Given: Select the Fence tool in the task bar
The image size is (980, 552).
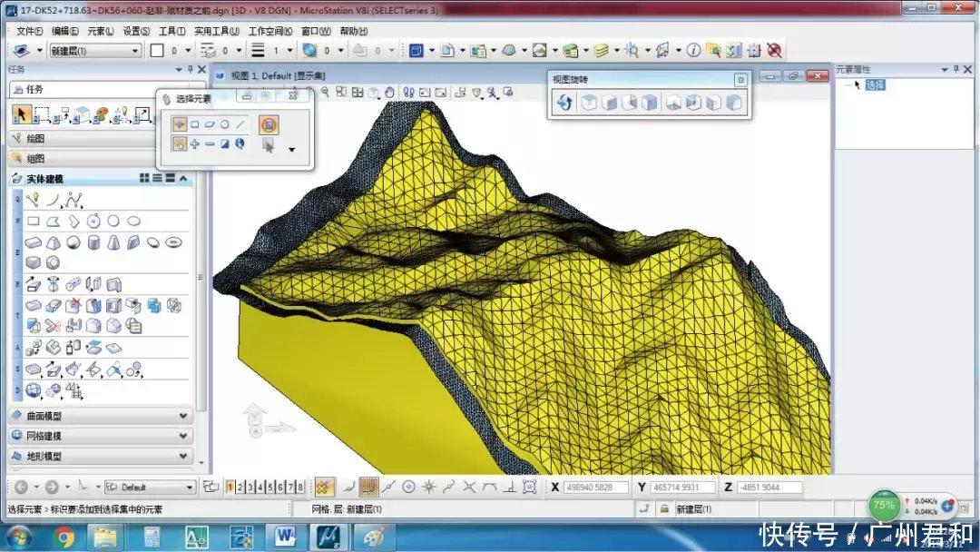Looking at the screenshot, I should [41, 114].
